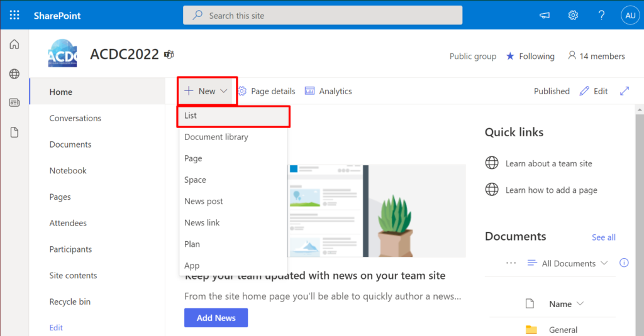Open the Documents ellipsis more options
The height and width of the screenshot is (336, 644).
(511, 263)
